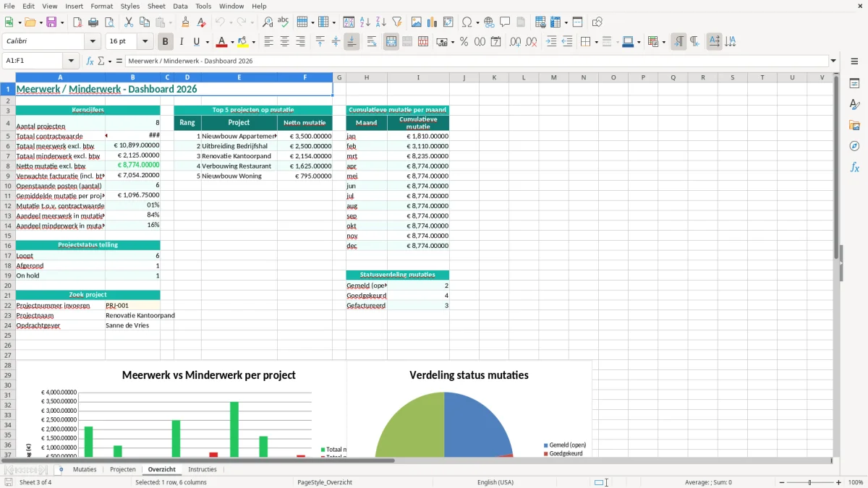Click Add Decimal Place icon
The image size is (868, 488).
click(x=516, y=42)
